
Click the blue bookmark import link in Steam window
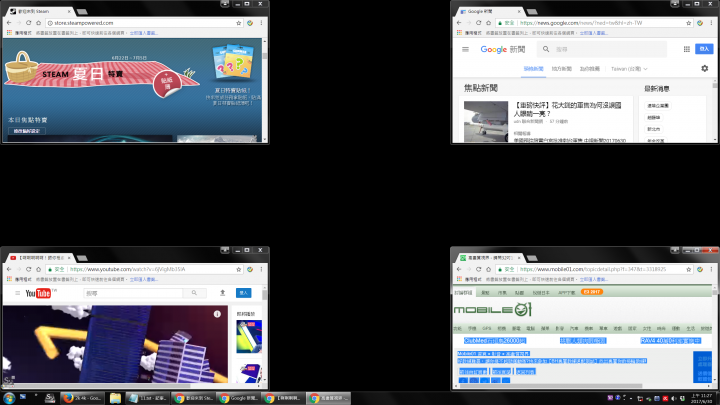click(x=143, y=33)
